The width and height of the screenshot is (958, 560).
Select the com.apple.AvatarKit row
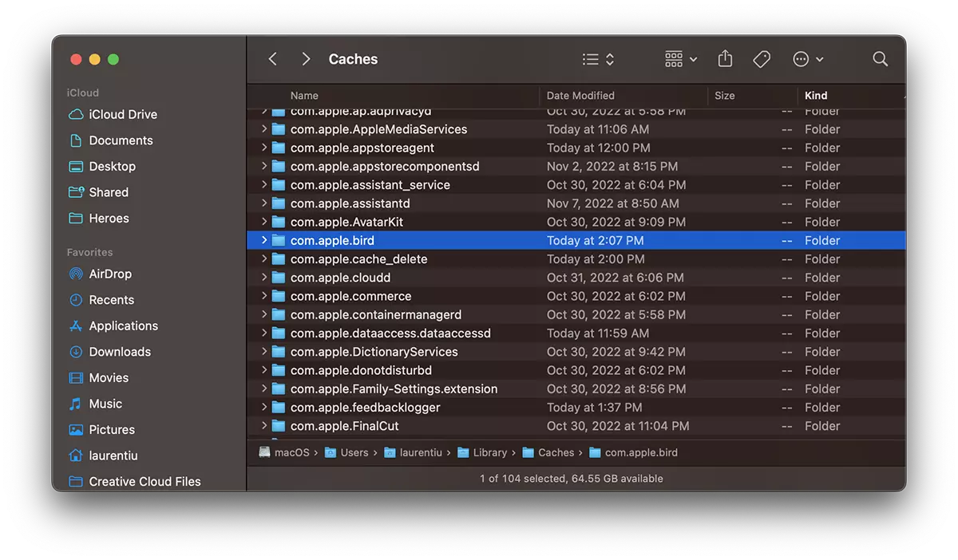click(x=346, y=222)
